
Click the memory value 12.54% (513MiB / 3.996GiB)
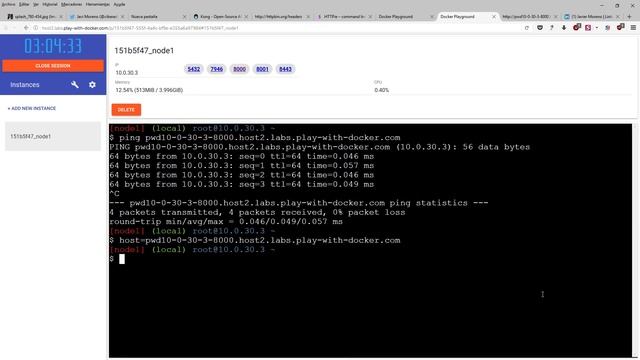[149, 90]
